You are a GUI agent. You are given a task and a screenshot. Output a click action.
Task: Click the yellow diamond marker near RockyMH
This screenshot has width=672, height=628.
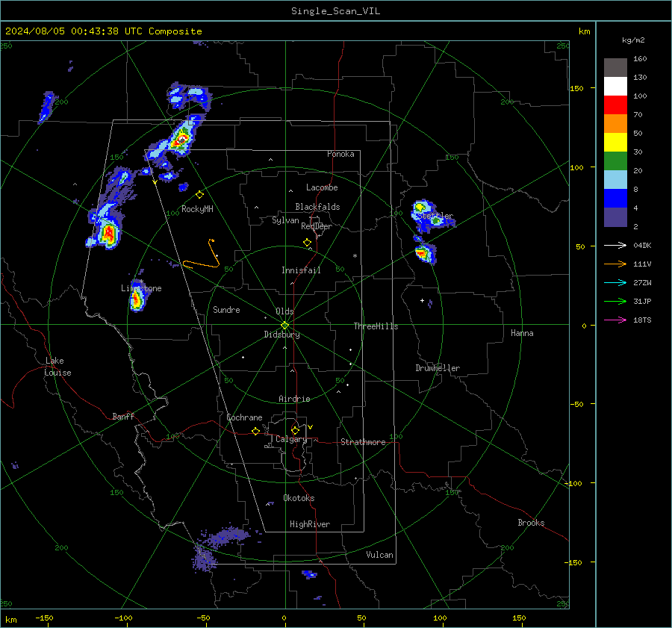pos(199,195)
